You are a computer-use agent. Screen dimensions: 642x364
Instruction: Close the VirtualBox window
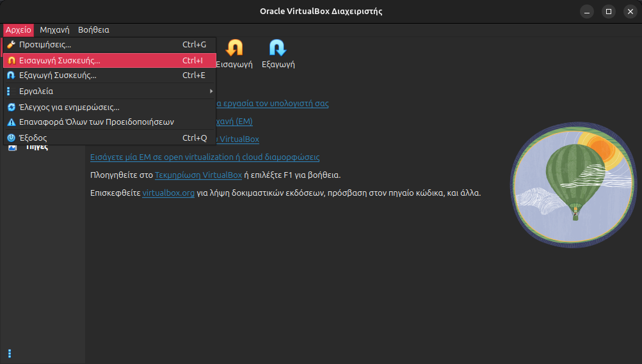pyautogui.click(x=630, y=12)
